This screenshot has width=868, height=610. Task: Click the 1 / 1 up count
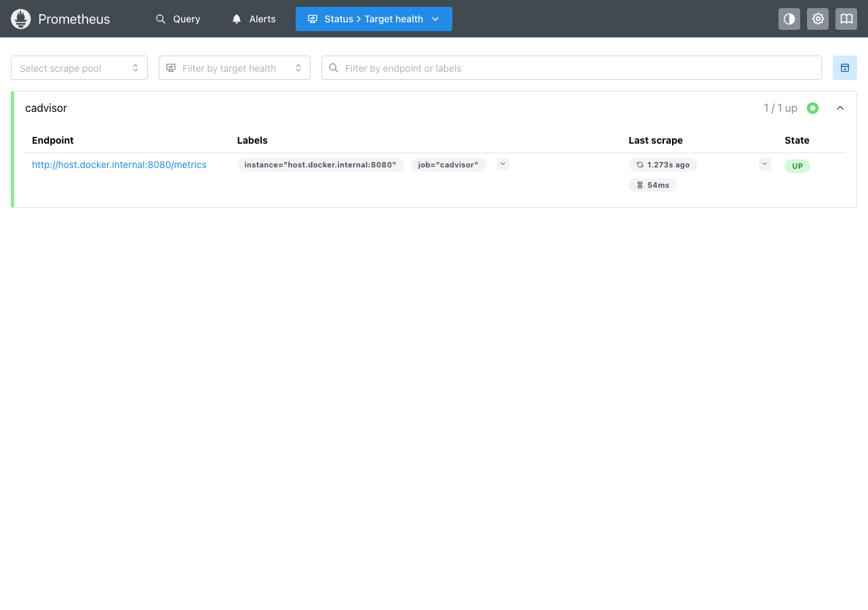point(781,108)
